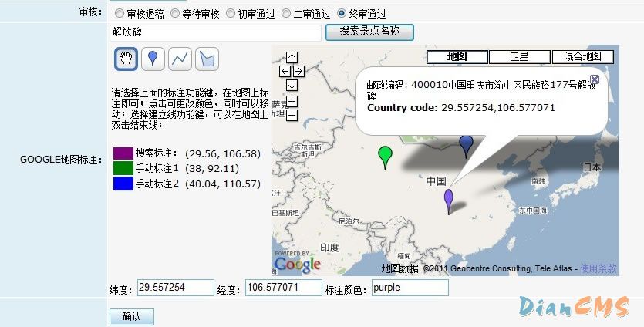Select the polyline drawing tool
This screenshot has height=327, width=644.
180,58
